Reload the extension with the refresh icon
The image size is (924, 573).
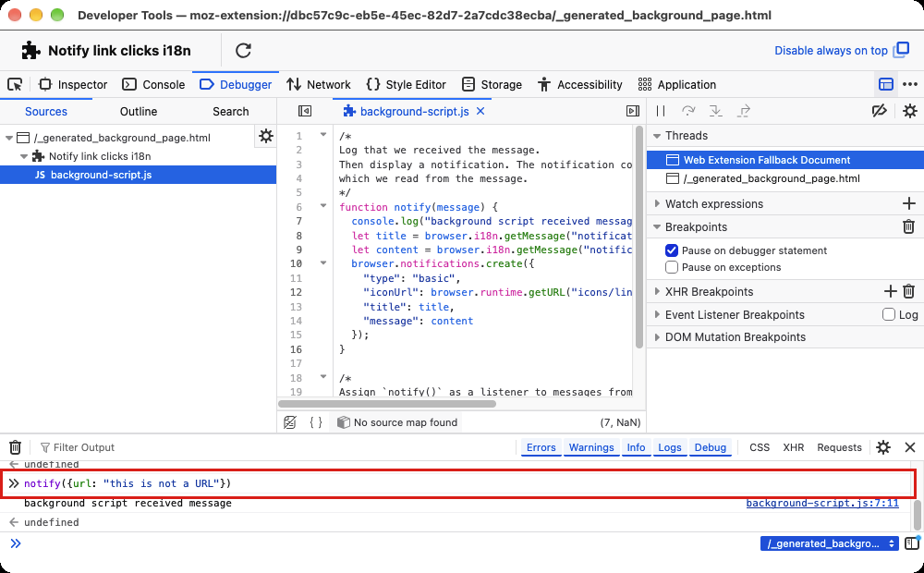(243, 50)
